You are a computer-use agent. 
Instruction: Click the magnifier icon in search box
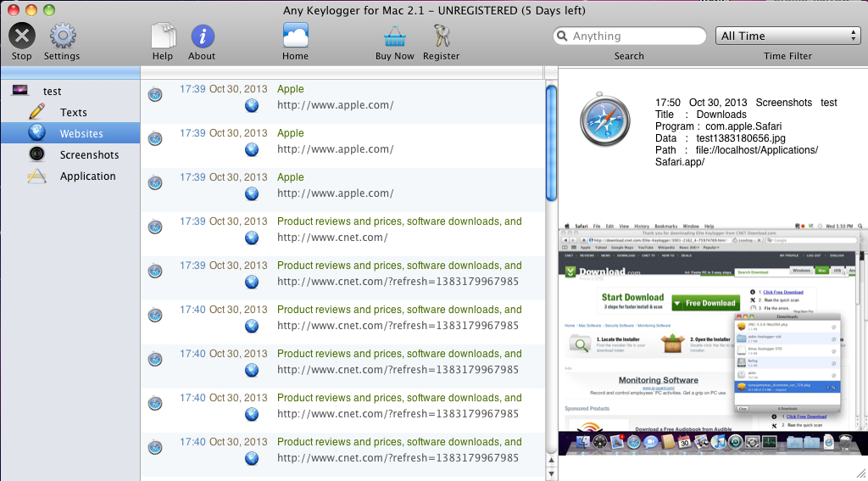click(563, 36)
